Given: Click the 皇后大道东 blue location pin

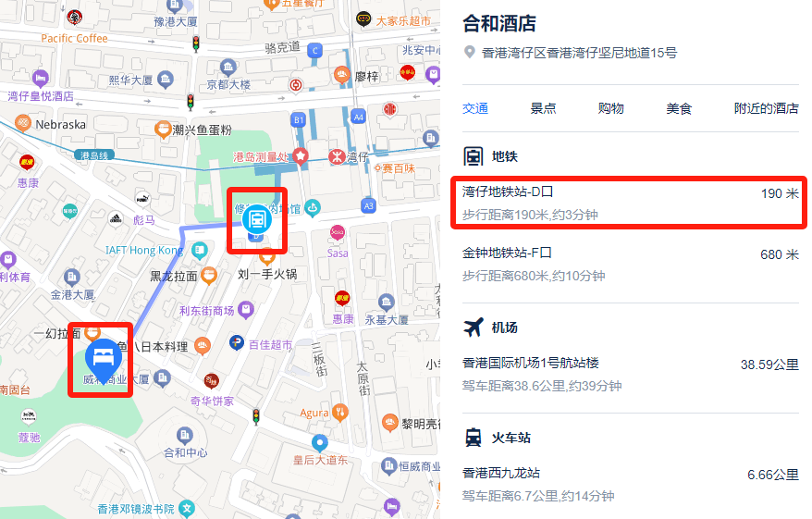Looking at the screenshot, I should click(x=320, y=443).
